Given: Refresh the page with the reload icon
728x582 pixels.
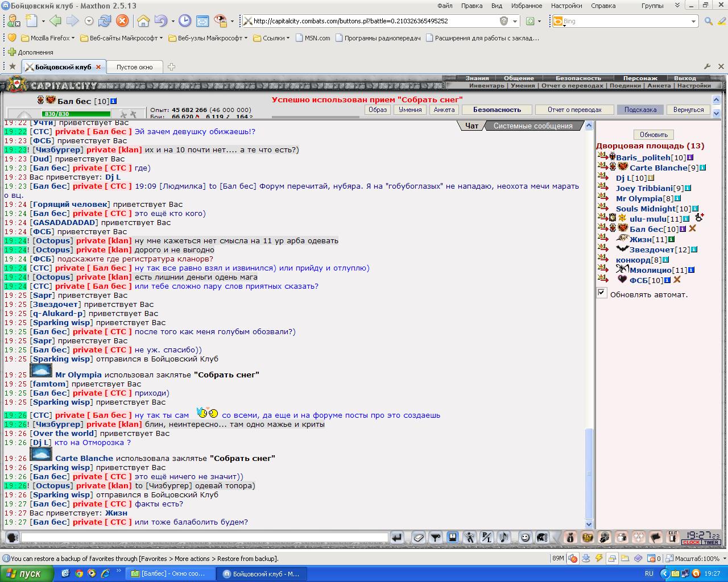Looking at the screenshot, I should tap(105, 21).
